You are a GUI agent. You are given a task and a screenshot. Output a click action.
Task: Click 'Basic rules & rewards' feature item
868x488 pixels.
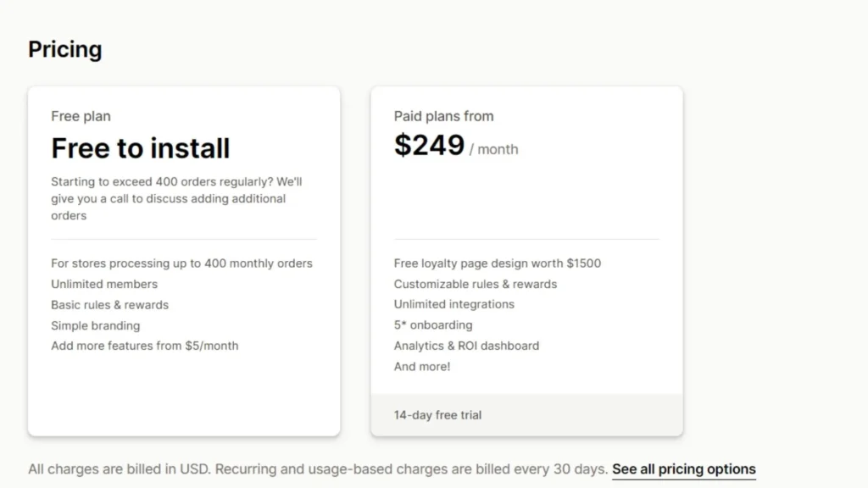(x=109, y=304)
